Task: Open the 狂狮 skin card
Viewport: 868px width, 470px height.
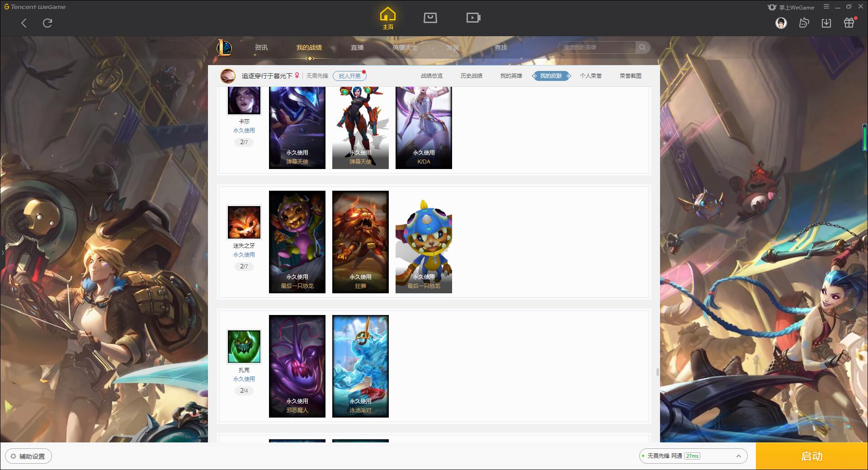Action: point(360,242)
